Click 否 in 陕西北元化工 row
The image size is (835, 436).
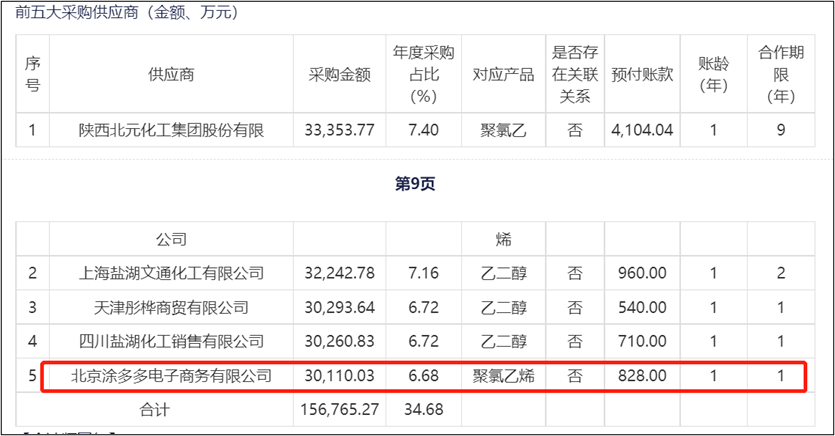(575, 130)
